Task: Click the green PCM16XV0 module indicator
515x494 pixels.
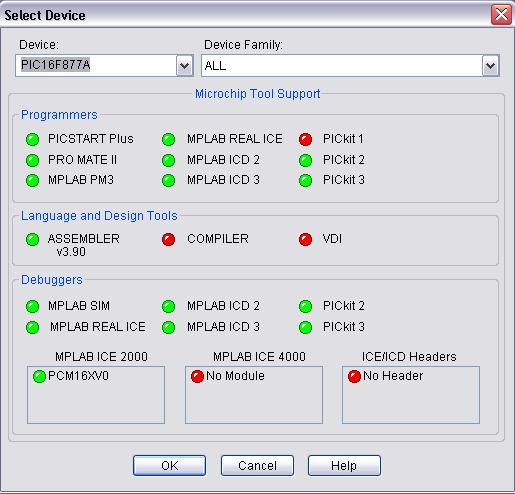Action: [x=39, y=376]
